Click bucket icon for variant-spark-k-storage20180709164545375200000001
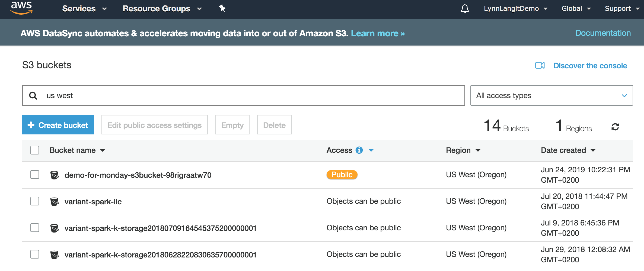The image size is (644, 271). (55, 228)
